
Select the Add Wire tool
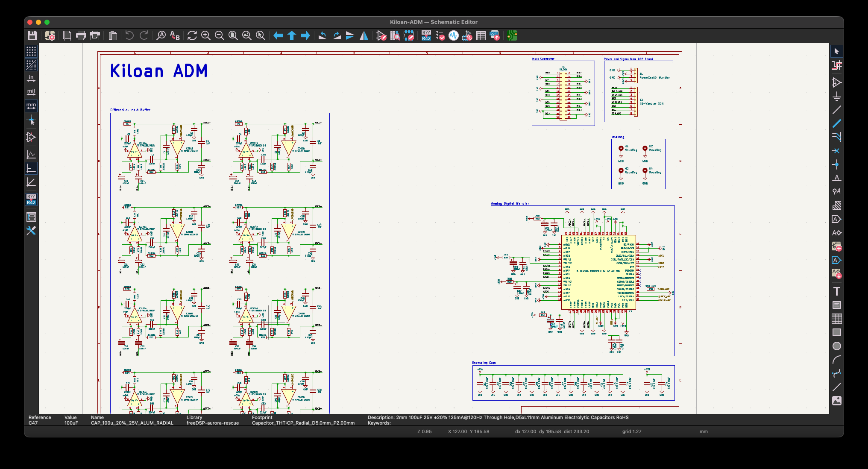[836, 110]
